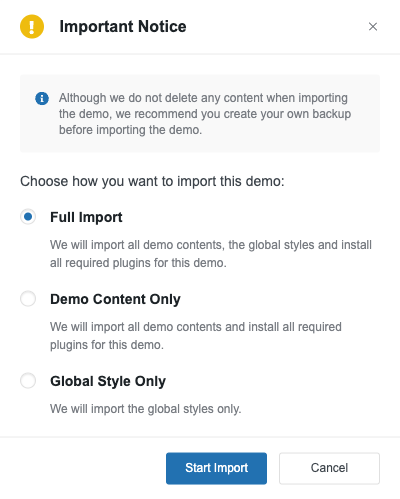Enable the Global Style Only radio option

click(28, 381)
